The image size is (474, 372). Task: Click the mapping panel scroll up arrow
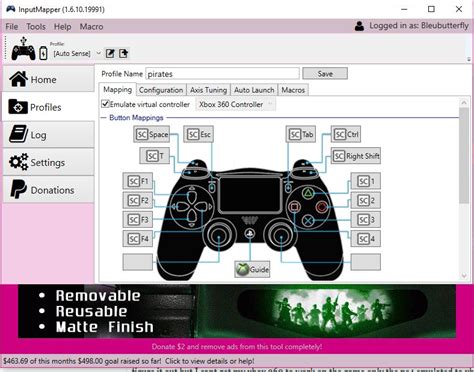[464, 102]
